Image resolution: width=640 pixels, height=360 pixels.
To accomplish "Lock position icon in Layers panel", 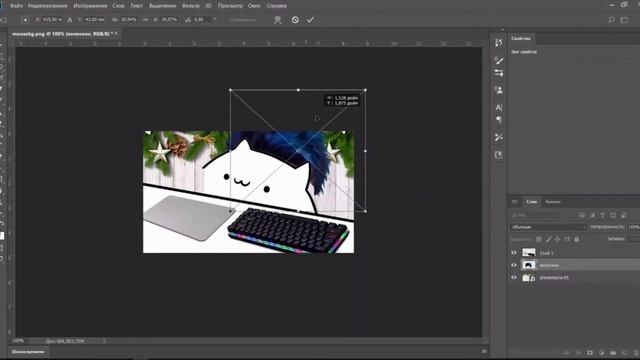I will (558, 239).
